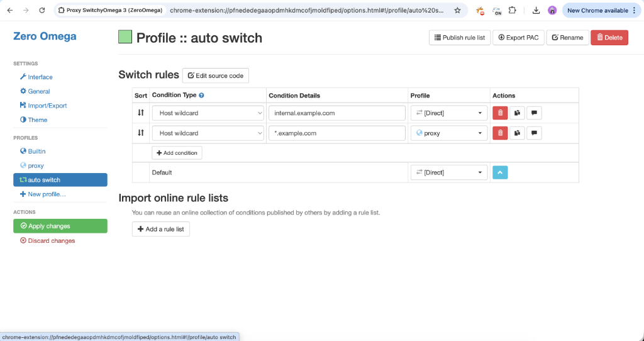Image resolution: width=644 pixels, height=341 pixels.
Task: Delete the *.example.com rule with trash icon
Action: tap(499, 133)
